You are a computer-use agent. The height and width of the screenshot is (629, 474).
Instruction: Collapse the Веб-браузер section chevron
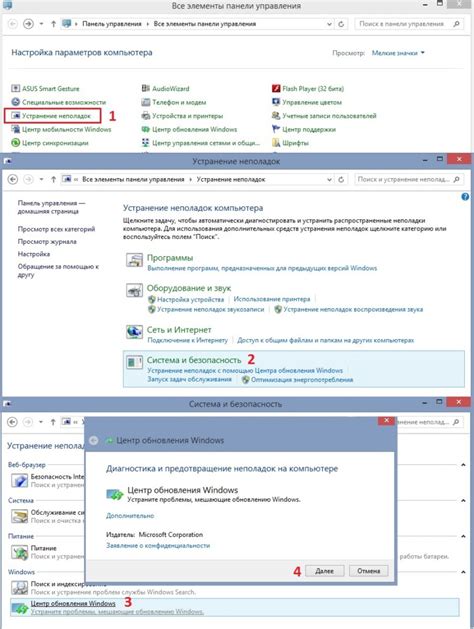pyautogui.click(x=463, y=465)
